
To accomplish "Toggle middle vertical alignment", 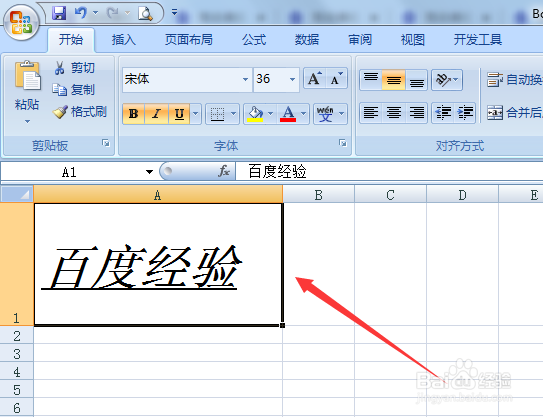I will 394,80.
